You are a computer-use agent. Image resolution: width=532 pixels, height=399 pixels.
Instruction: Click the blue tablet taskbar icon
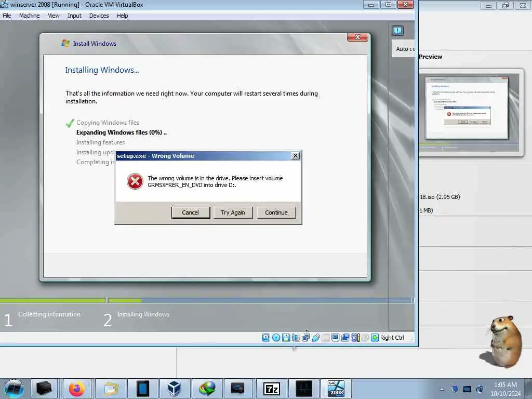pos(142,389)
